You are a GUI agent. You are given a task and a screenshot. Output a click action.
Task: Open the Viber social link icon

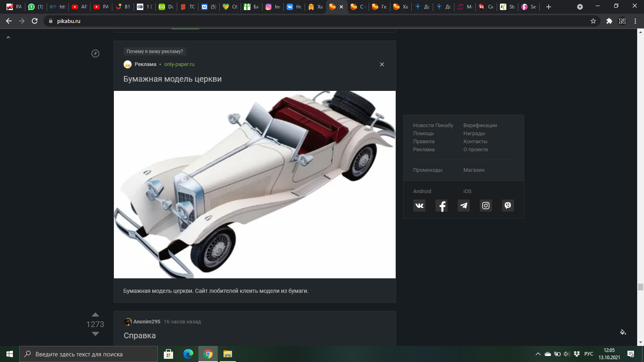(x=508, y=206)
